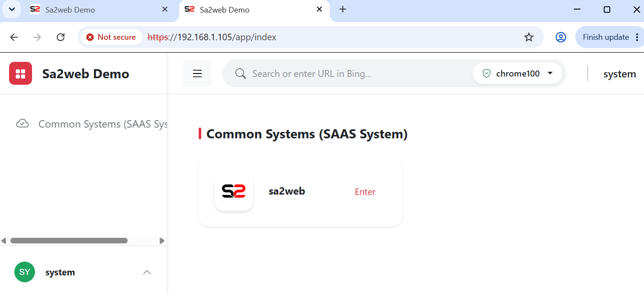Switch to the first Sa2web Demo tab
Image resolution: width=644 pixels, height=294 pixels.
(100, 10)
